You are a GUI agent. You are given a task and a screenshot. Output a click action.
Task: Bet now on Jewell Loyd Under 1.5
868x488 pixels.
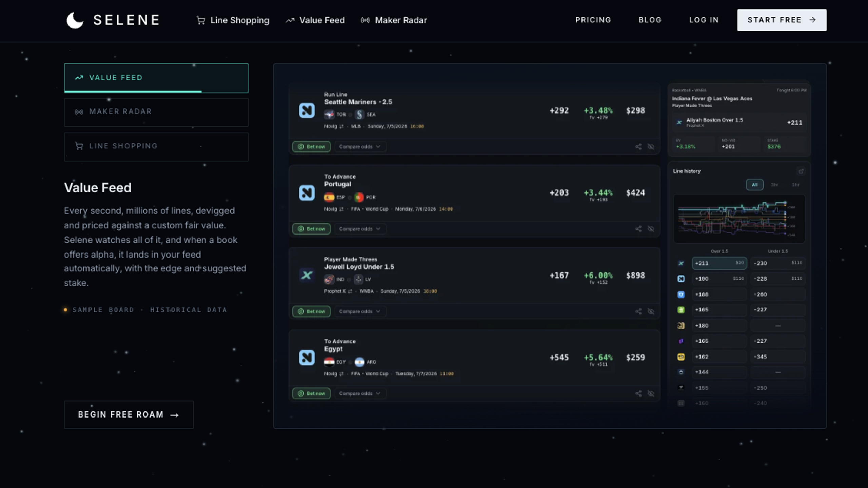coord(311,311)
